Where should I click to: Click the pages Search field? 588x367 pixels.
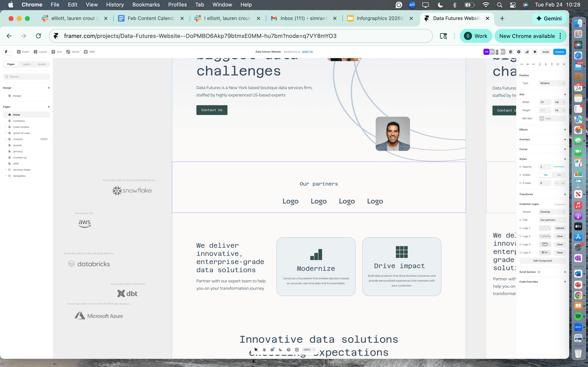pyautogui.click(x=27, y=76)
